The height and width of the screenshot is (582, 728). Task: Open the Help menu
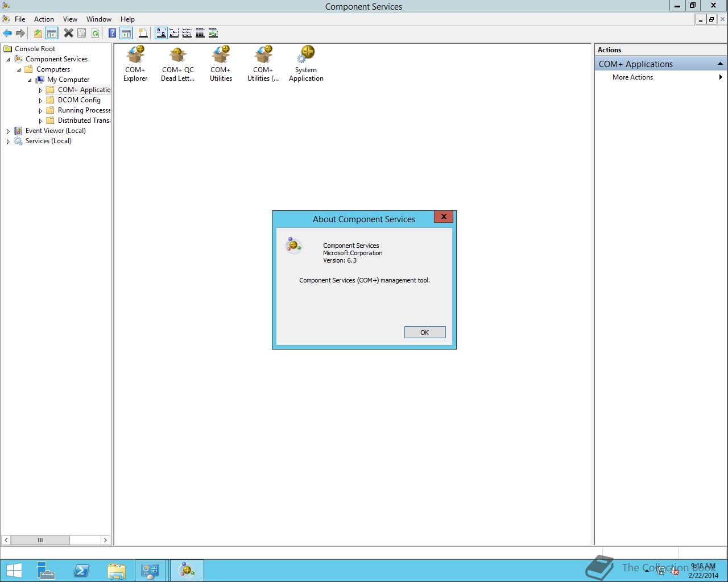127,19
